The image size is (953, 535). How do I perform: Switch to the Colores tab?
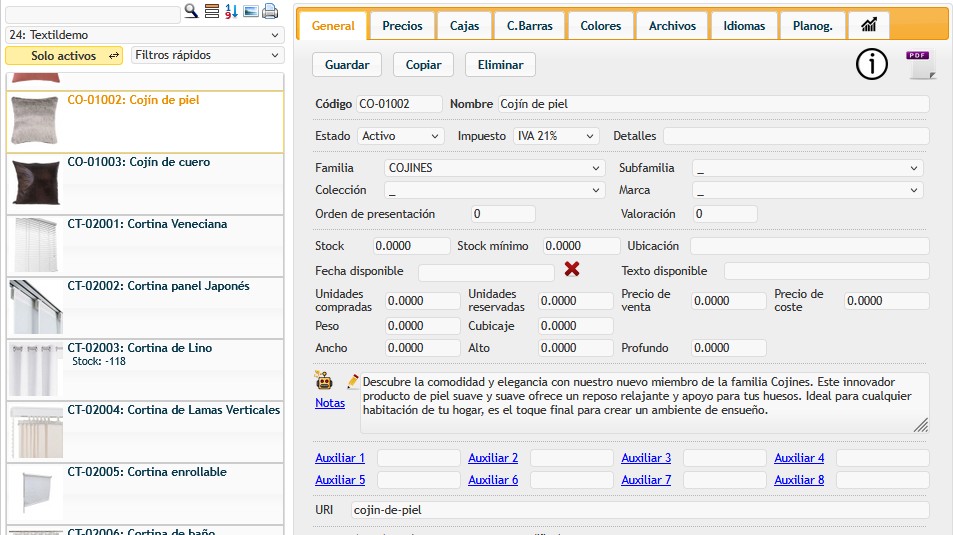600,26
